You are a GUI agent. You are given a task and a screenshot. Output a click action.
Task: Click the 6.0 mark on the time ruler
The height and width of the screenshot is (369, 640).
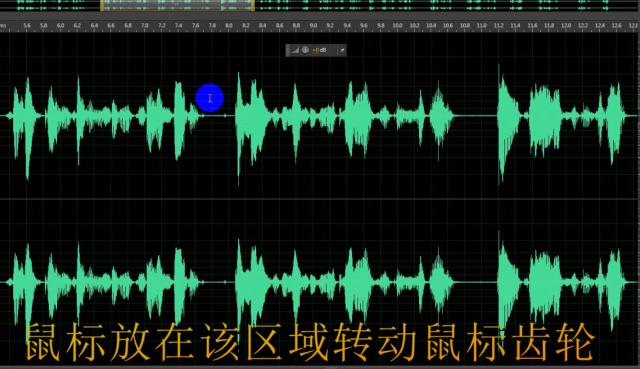point(60,25)
